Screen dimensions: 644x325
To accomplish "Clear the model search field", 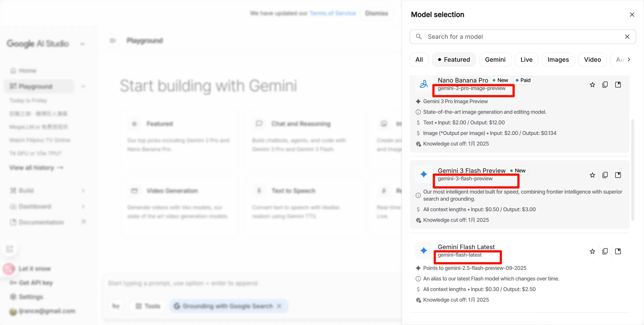I will 627,37.
